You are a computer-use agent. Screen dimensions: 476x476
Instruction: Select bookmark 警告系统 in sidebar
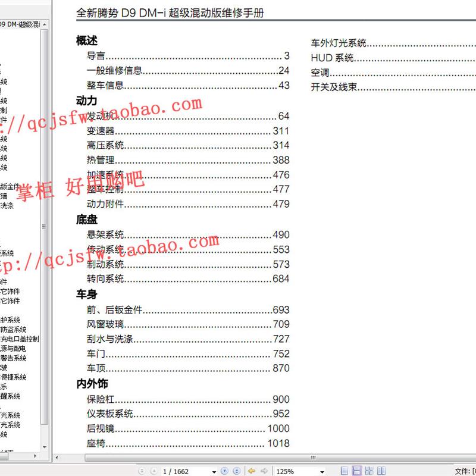[x=13, y=358]
